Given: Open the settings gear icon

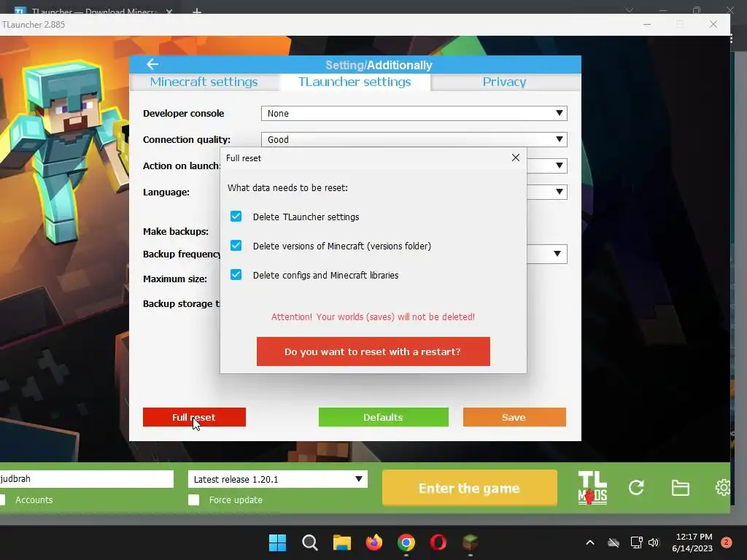Looking at the screenshot, I should tap(723, 488).
